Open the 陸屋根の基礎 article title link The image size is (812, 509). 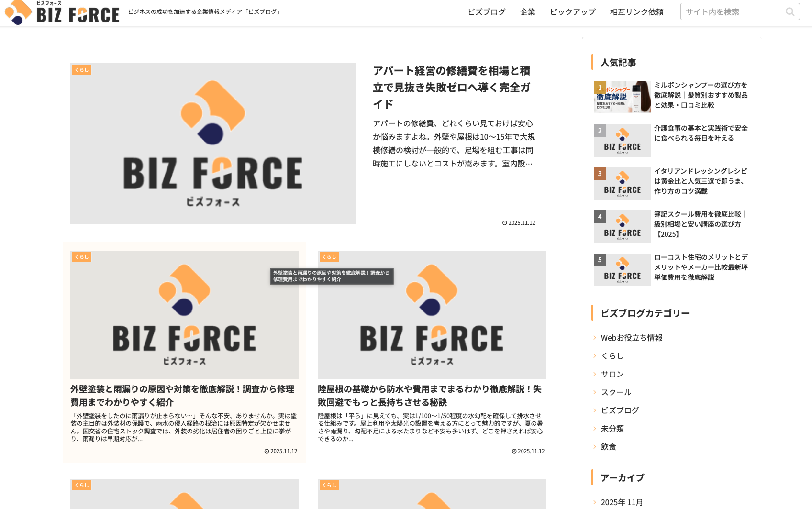[430, 396]
